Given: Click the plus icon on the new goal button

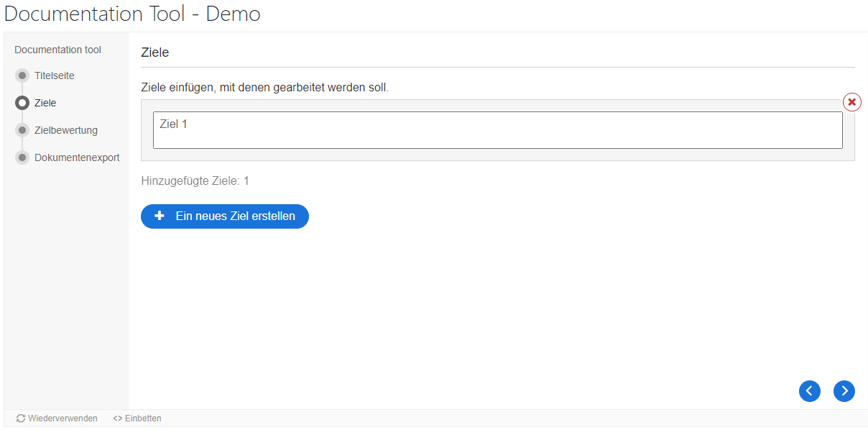Looking at the screenshot, I should (160, 216).
